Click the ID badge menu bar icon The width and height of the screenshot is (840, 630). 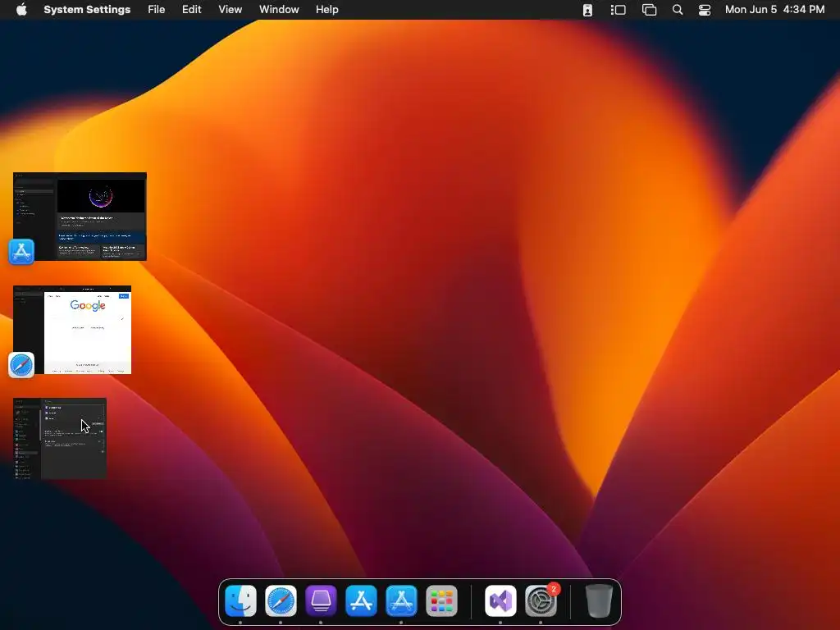click(587, 10)
